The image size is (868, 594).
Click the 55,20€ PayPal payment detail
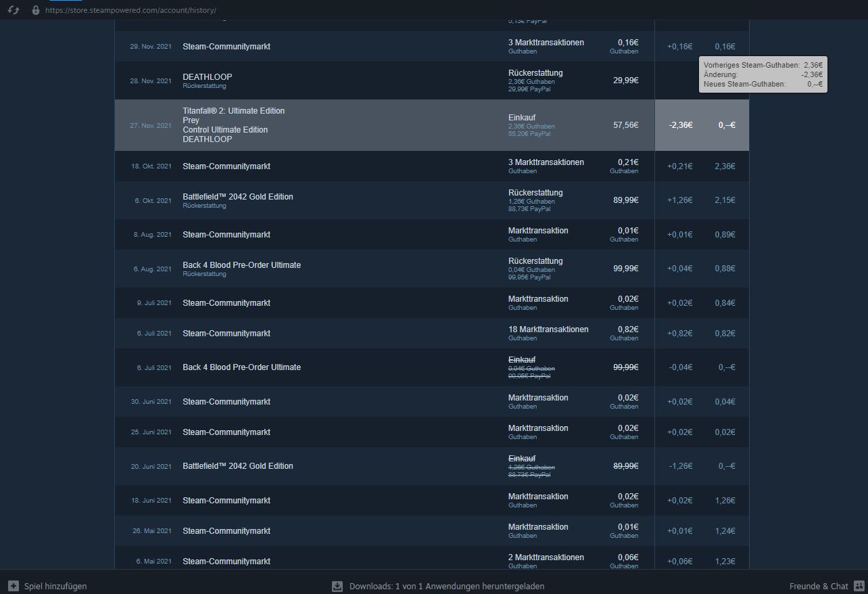[529, 134]
